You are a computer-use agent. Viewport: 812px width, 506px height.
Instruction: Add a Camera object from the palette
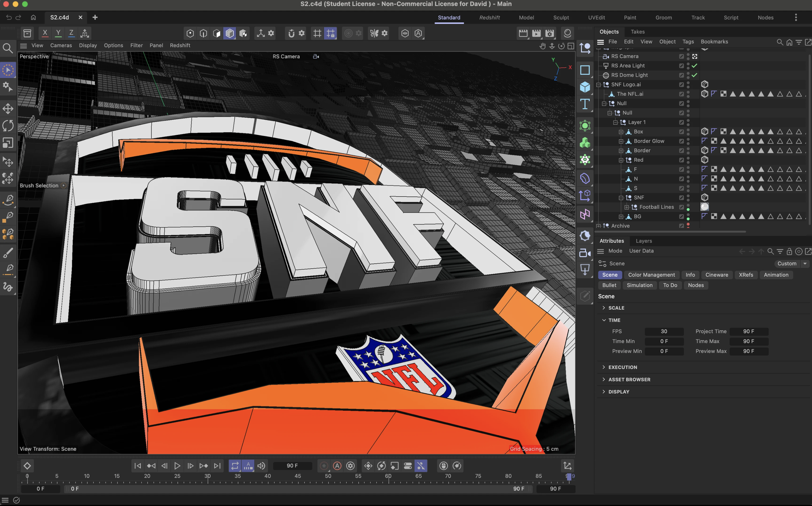(585, 253)
